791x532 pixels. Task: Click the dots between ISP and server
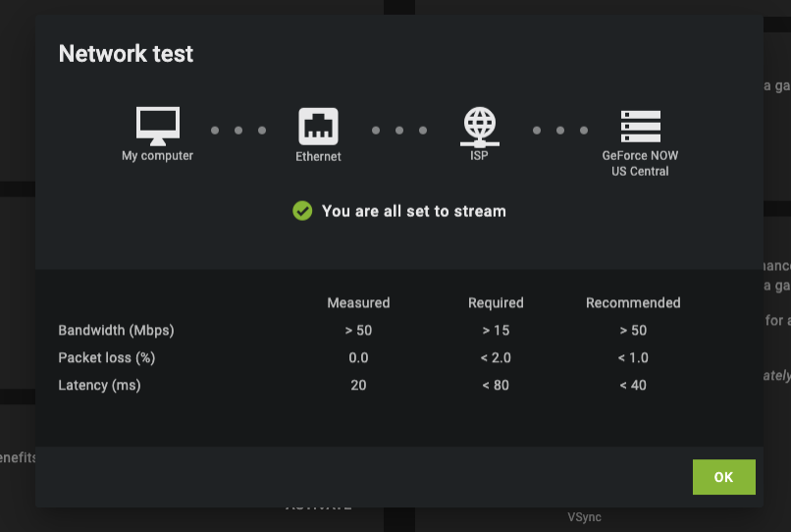pos(559,130)
